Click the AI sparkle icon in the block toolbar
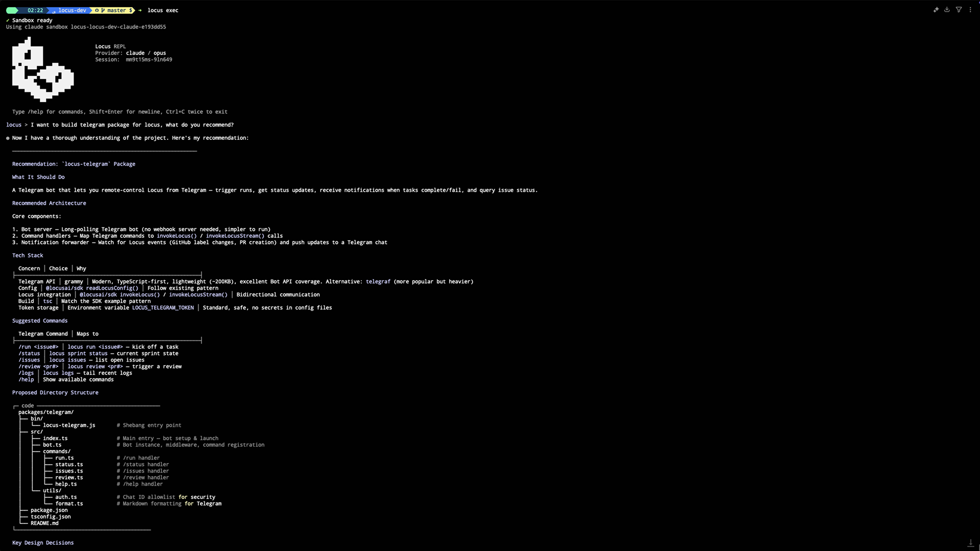The image size is (980, 551). pyautogui.click(x=936, y=10)
